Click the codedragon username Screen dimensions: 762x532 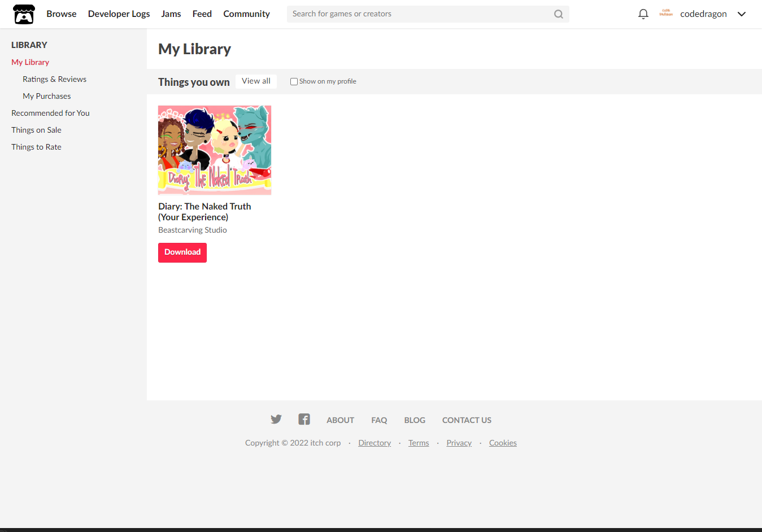[704, 14]
